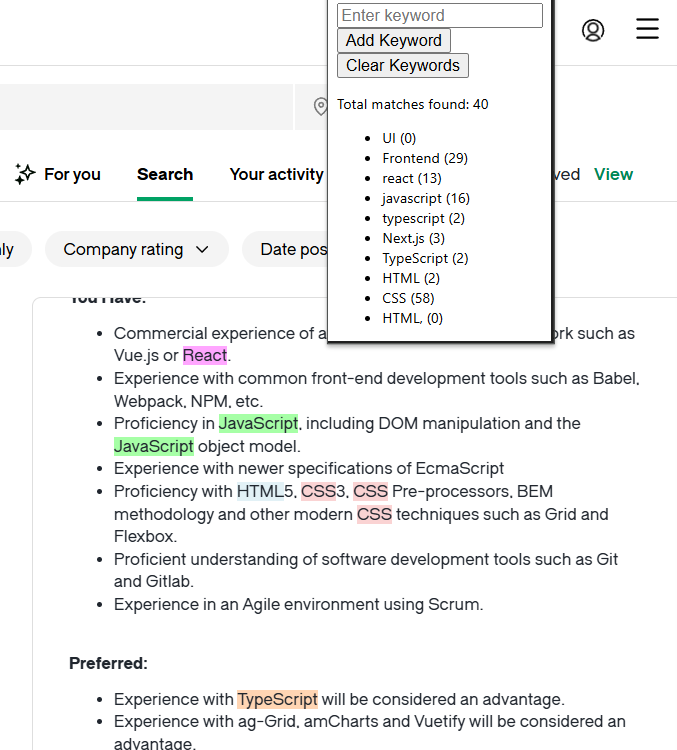Click the location pin icon in search bar

(320, 107)
